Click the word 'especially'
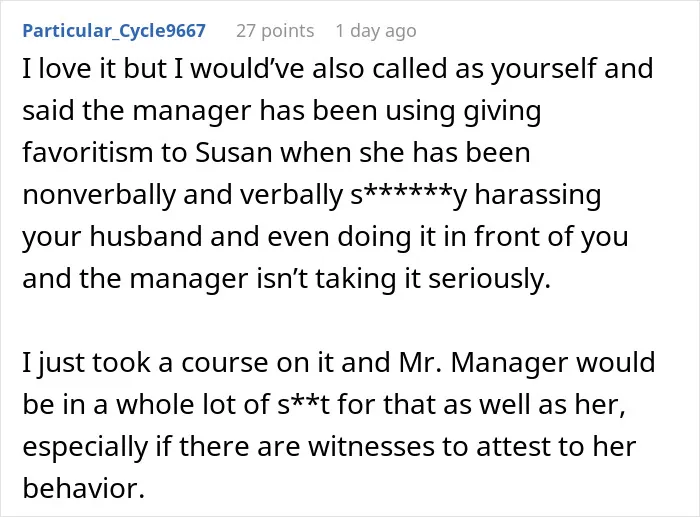700x517 pixels. coord(85,447)
